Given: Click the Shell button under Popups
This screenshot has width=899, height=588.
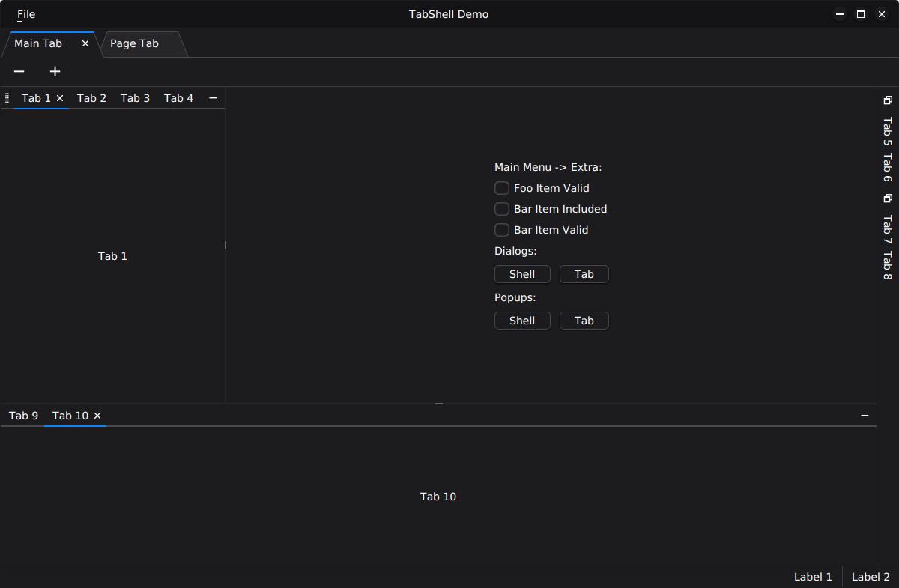Looking at the screenshot, I should 522,321.
